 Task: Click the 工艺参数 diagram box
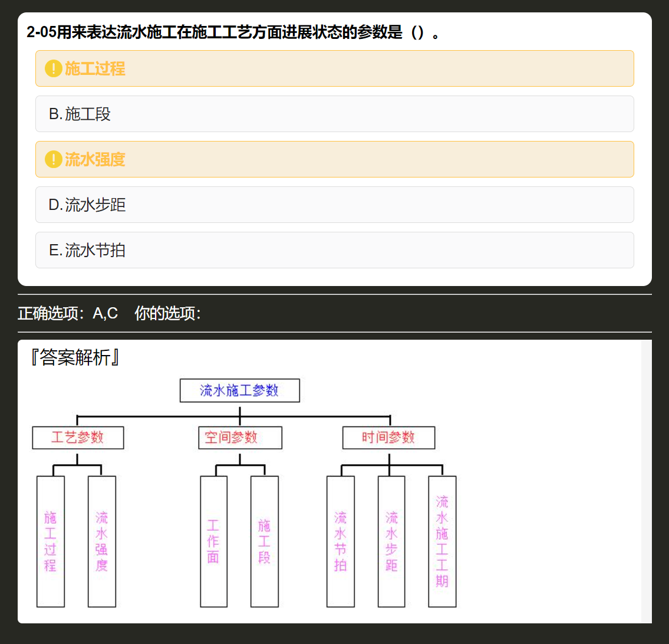[78, 438]
